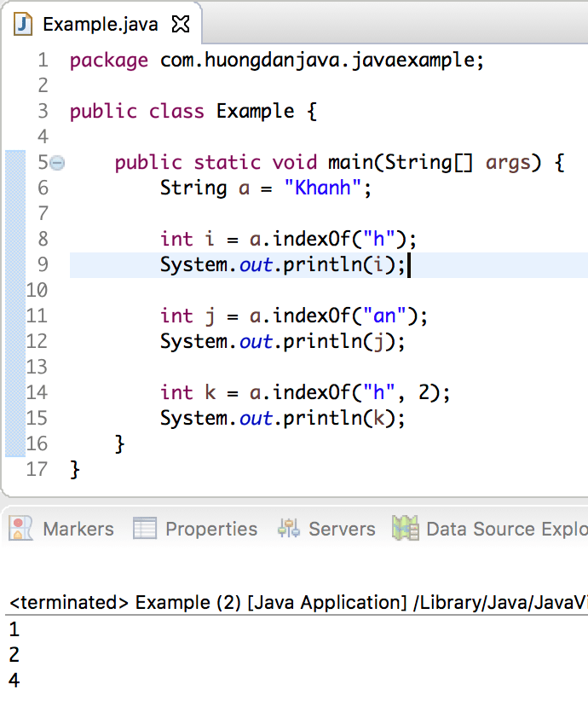The height and width of the screenshot is (701, 588).
Task: Click the "Khanh" string literal
Action: pos(323,188)
